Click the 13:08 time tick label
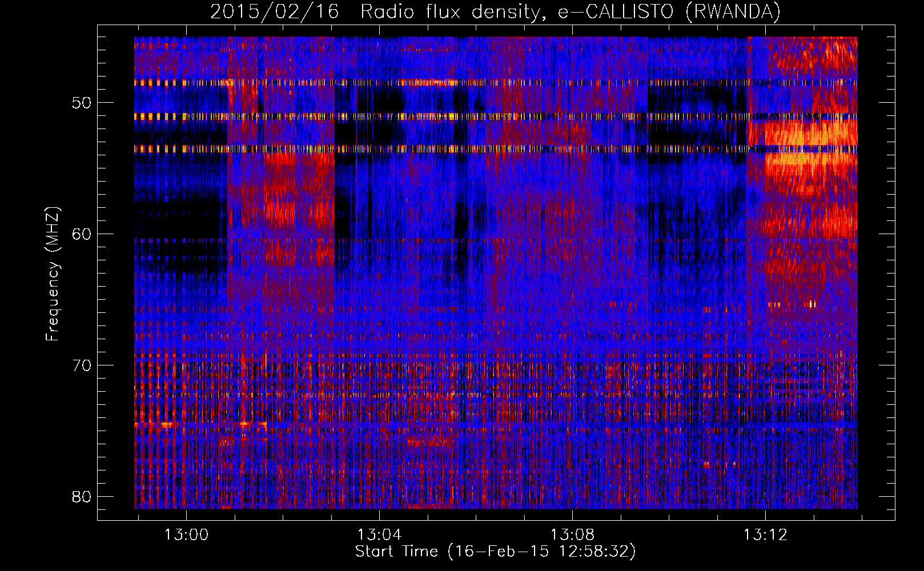The width and height of the screenshot is (924, 571). pyautogui.click(x=572, y=535)
